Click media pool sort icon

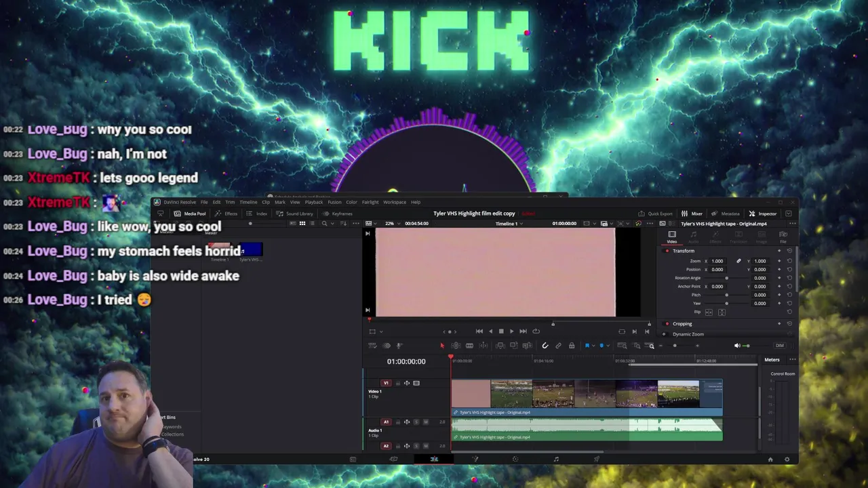coord(343,224)
